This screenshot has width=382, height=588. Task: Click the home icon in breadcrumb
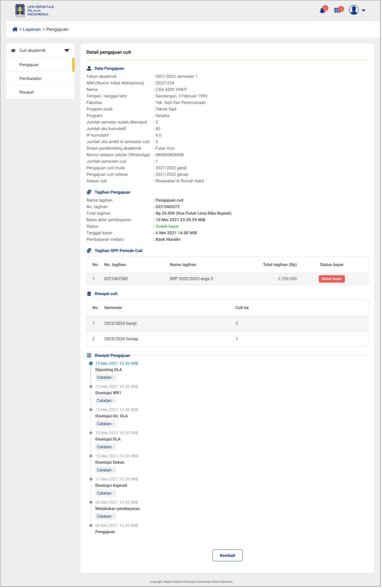15,29
